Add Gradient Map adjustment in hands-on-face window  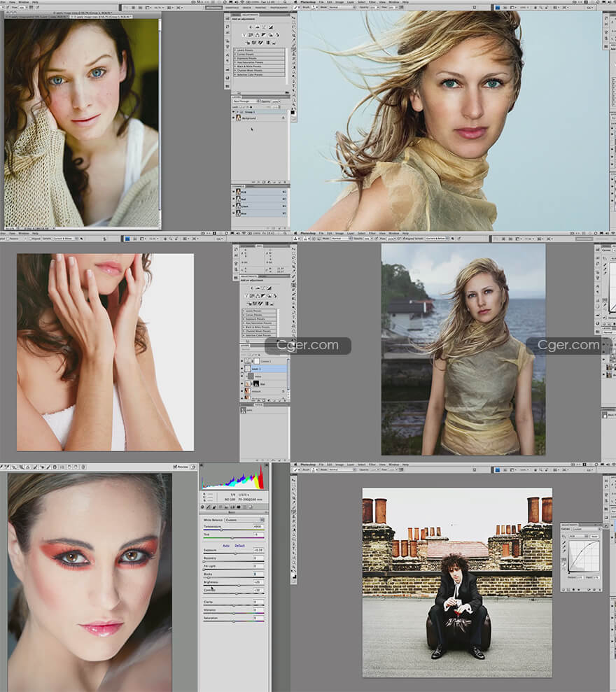point(267,303)
